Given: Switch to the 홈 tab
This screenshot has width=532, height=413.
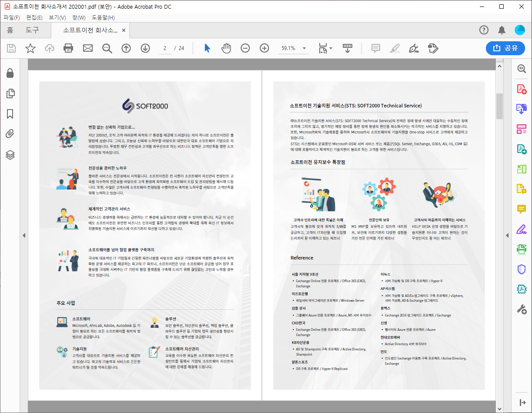Looking at the screenshot, I should pos(10,30).
